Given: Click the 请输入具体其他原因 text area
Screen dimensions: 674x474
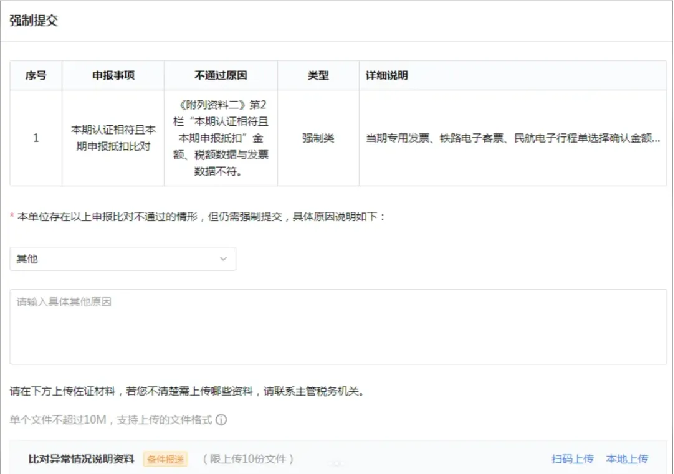Looking at the screenshot, I should tap(338, 327).
